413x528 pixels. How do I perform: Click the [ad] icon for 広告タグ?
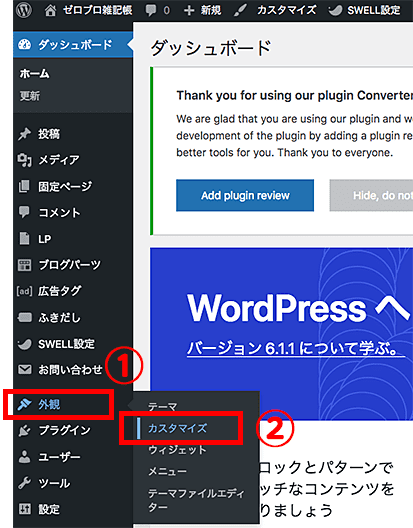(x=24, y=291)
